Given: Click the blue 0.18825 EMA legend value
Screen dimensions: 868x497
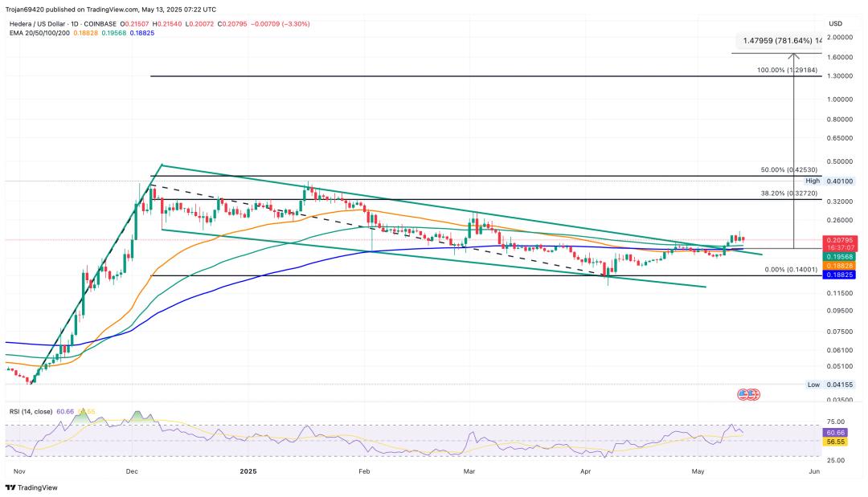Looking at the screenshot, I should [x=142, y=33].
